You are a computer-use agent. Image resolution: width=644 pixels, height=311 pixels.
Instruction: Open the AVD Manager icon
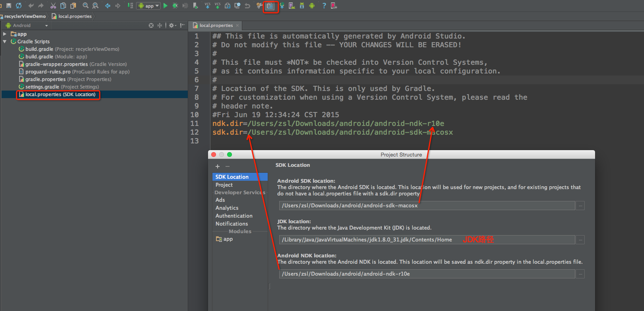click(292, 6)
